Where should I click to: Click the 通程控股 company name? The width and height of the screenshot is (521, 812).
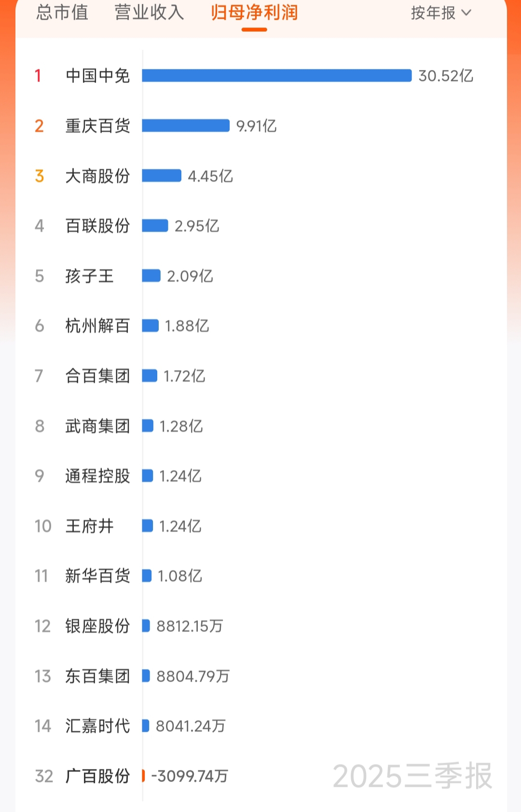coord(97,476)
